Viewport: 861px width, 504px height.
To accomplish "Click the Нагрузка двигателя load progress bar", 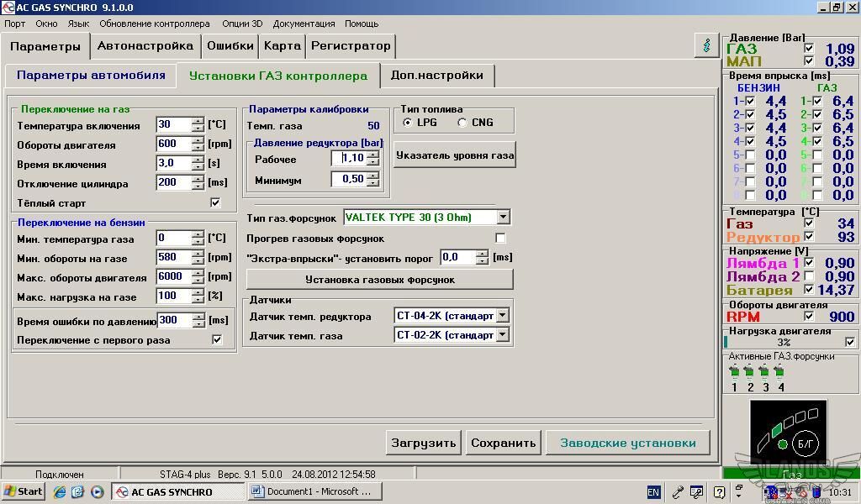I will [x=783, y=343].
